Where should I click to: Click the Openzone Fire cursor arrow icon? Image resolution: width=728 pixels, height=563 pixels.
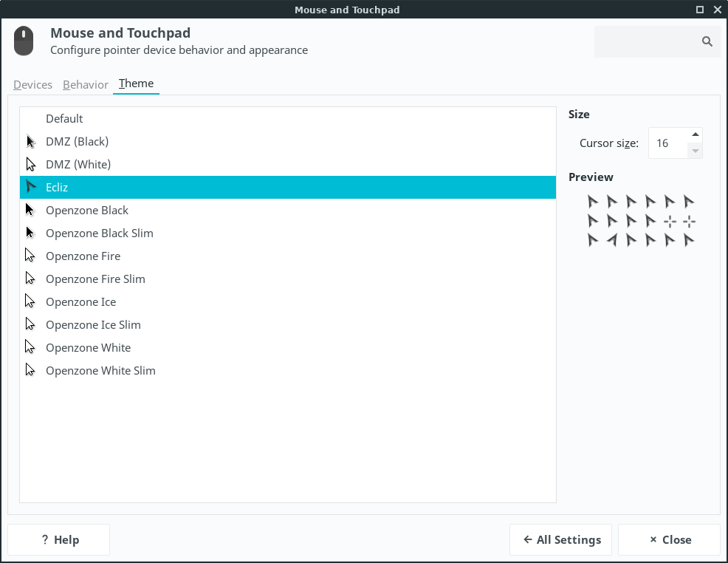tap(30, 256)
